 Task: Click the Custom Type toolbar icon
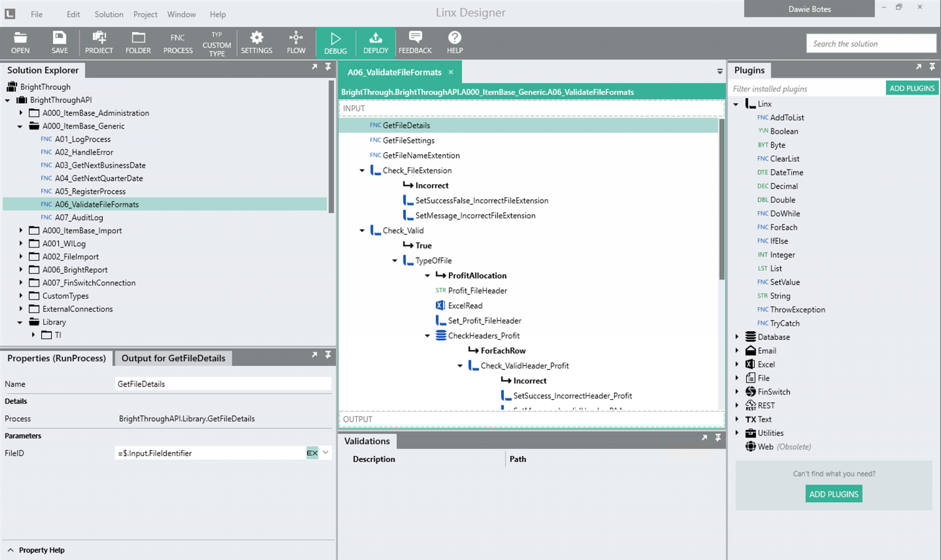pyautogui.click(x=217, y=43)
